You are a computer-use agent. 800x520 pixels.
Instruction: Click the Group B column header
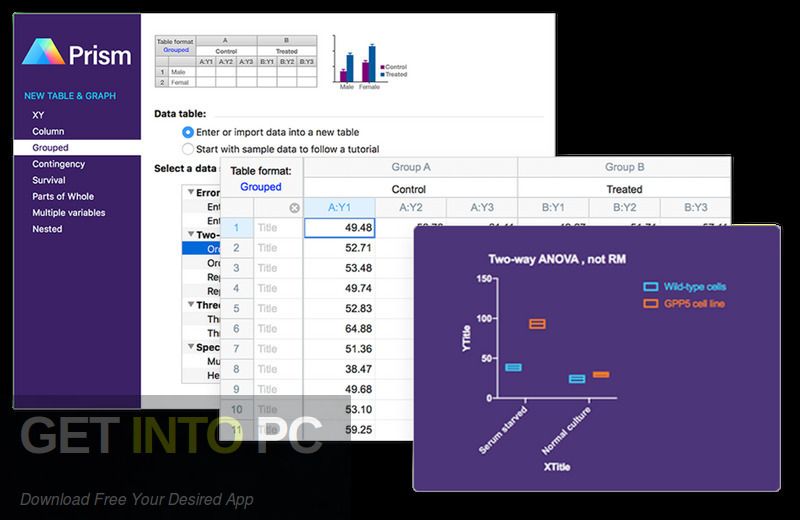click(x=624, y=167)
